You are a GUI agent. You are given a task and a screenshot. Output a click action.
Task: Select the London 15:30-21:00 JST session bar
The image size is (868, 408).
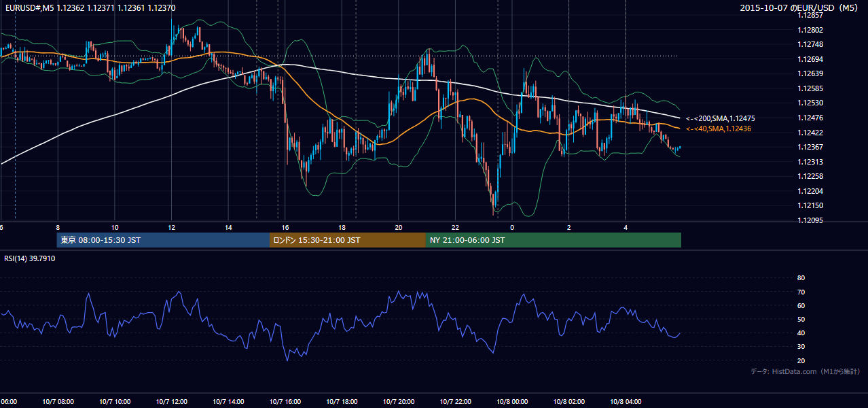(348, 240)
